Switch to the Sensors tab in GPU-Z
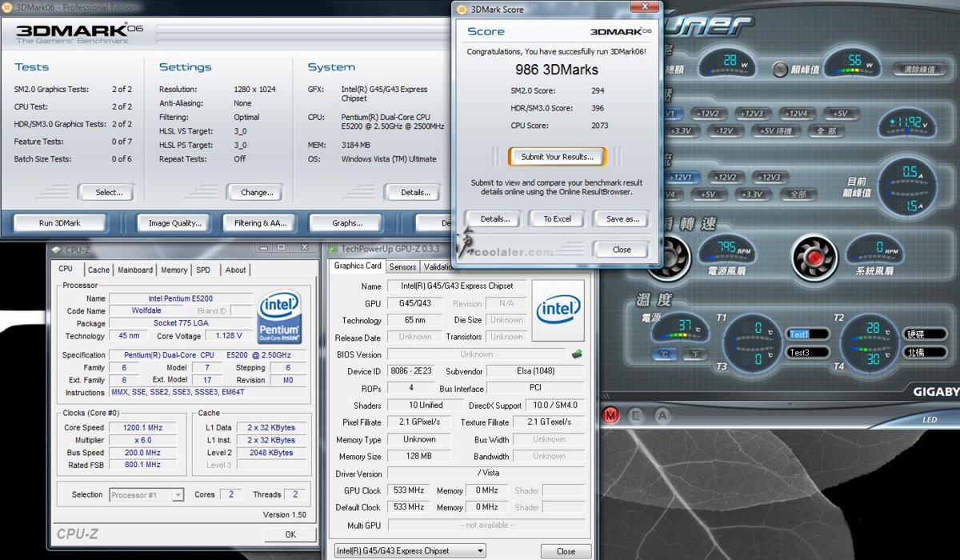Screen dimensions: 960x560 pos(402,267)
